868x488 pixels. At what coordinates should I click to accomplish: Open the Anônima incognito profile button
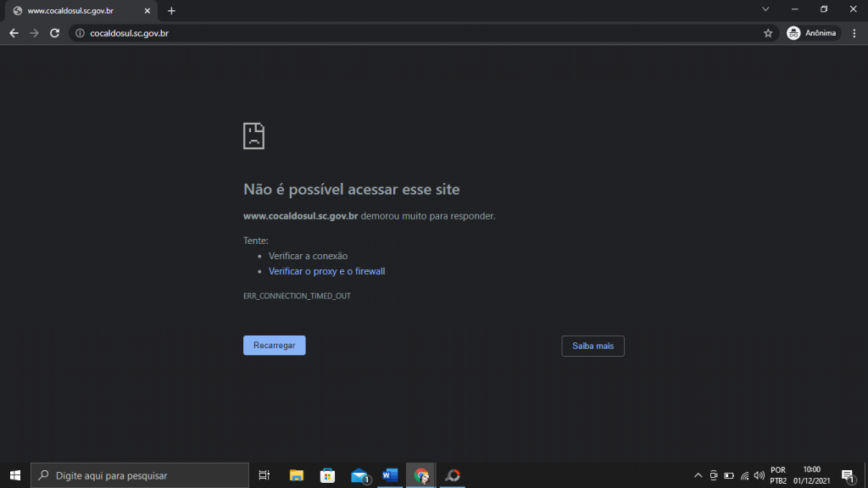(x=812, y=33)
